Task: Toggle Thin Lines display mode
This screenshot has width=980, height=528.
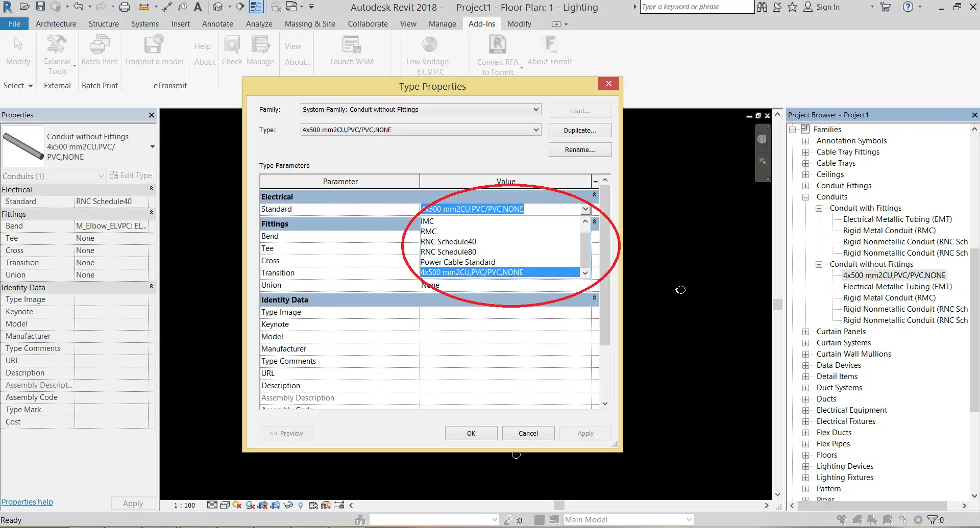Action: 256,7
